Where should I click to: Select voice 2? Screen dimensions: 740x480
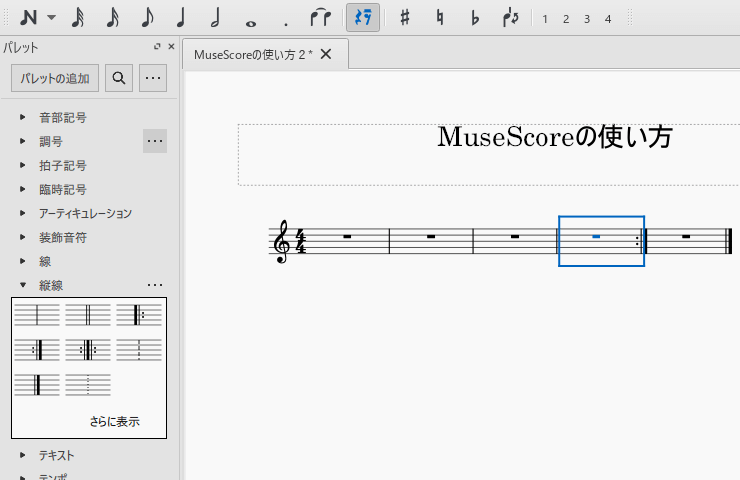click(x=566, y=19)
